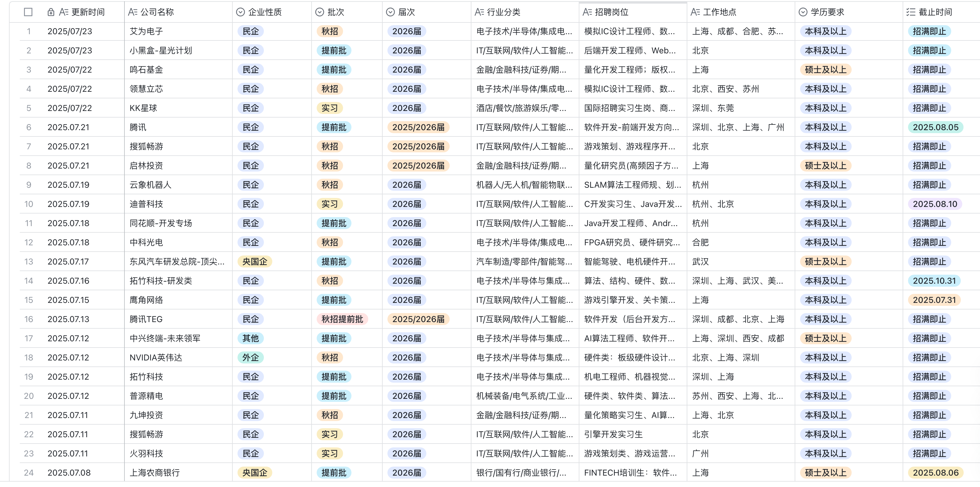Select the 2025.07.31 deadline tag for 鹰角网络

tap(934, 300)
